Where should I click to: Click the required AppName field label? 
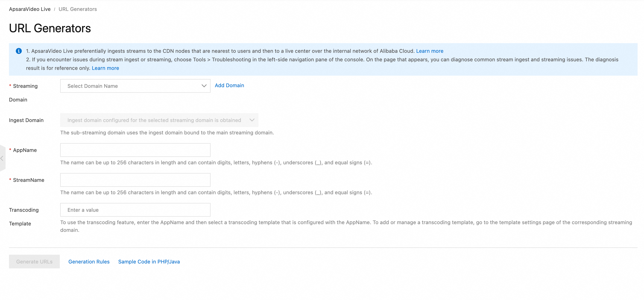[25, 150]
